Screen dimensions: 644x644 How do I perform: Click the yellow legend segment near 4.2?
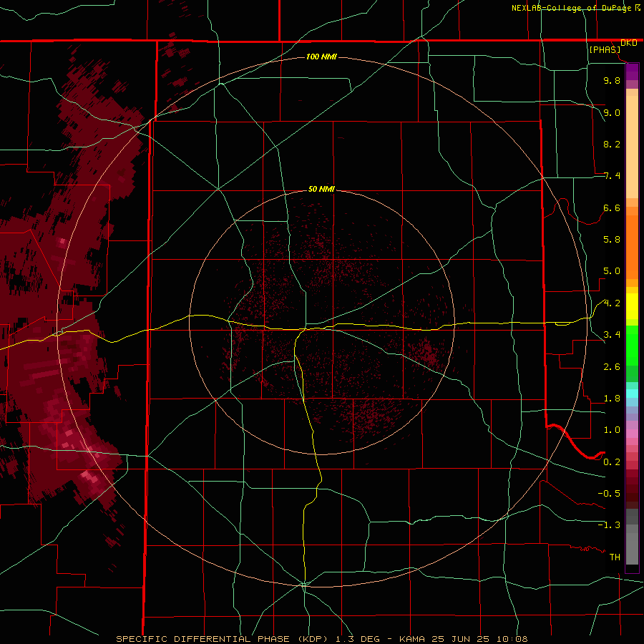pyautogui.click(x=632, y=306)
